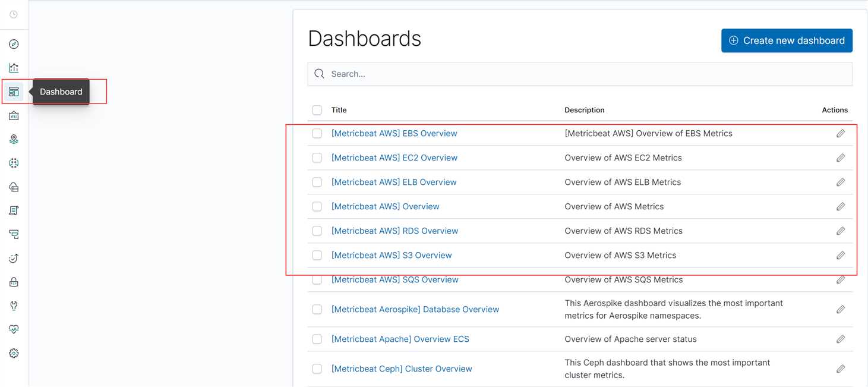Edit the Apache Overview ECS via pencil icon

[x=841, y=339]
